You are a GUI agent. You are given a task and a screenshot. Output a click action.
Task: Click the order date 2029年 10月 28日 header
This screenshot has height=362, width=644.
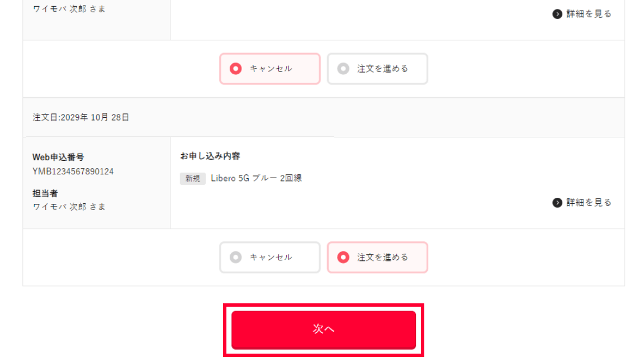point(81,117)
